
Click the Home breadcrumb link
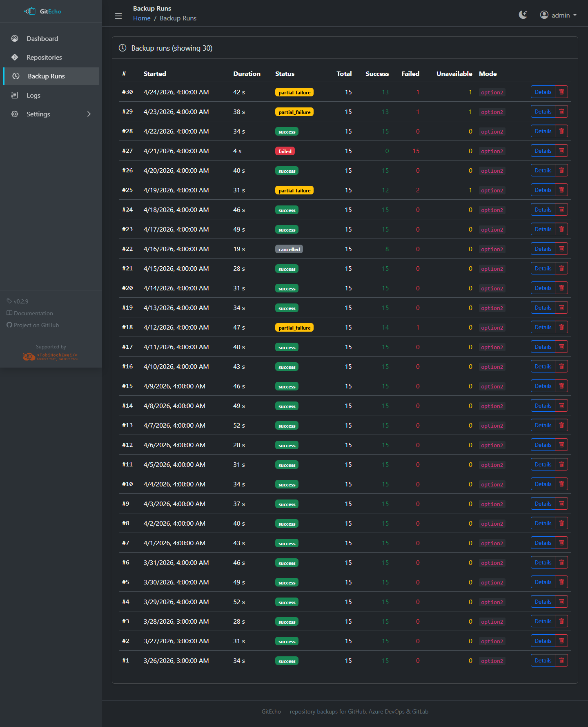coord(142,18)
